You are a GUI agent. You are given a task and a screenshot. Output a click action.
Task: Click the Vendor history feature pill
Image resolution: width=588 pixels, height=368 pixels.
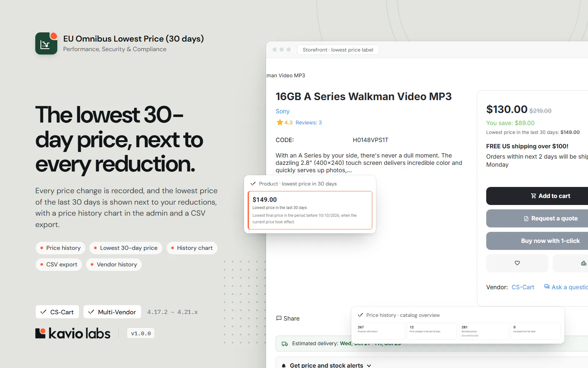click(x=114, y=265)
